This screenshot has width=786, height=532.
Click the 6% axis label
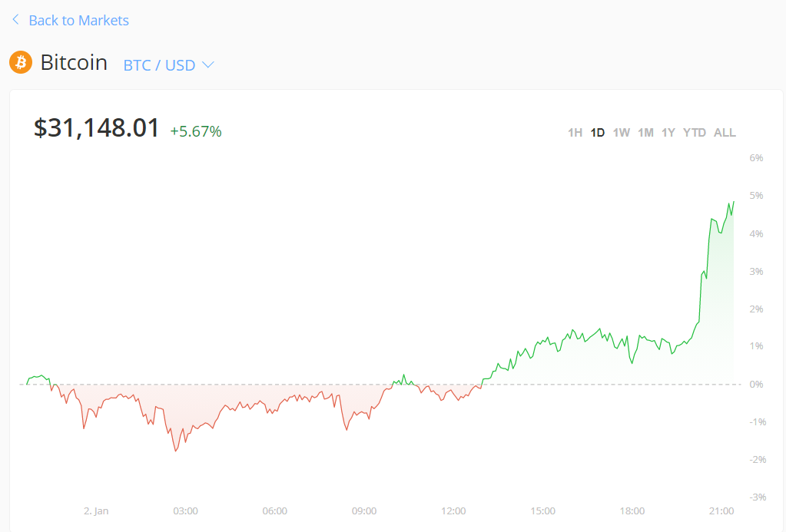point(756,158)
